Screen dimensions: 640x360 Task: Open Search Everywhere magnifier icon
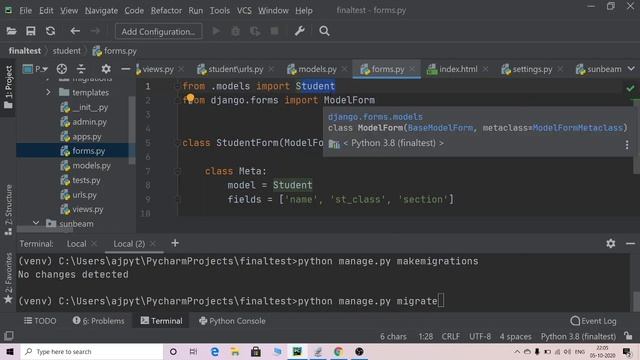[x=324, y=31]
